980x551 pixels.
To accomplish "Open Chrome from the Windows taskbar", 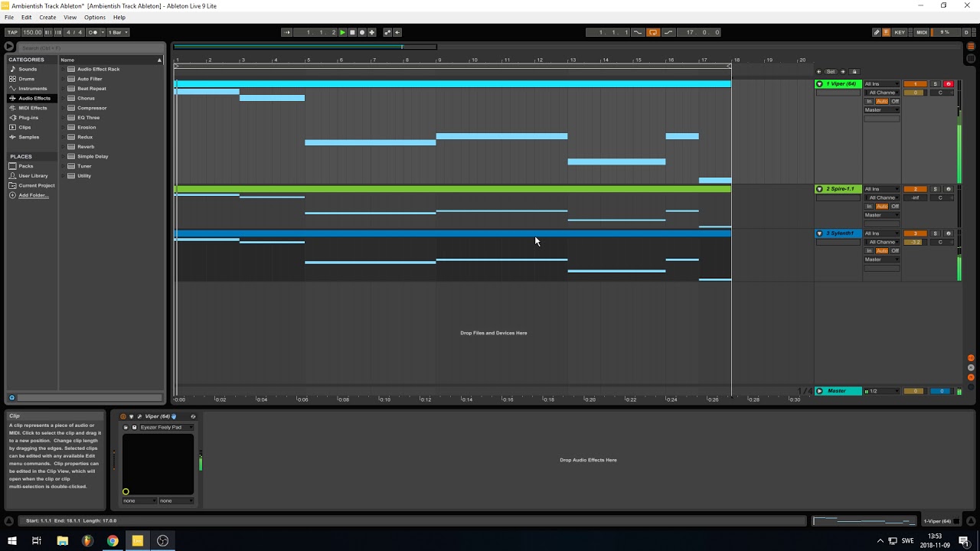I will (113, 540).
